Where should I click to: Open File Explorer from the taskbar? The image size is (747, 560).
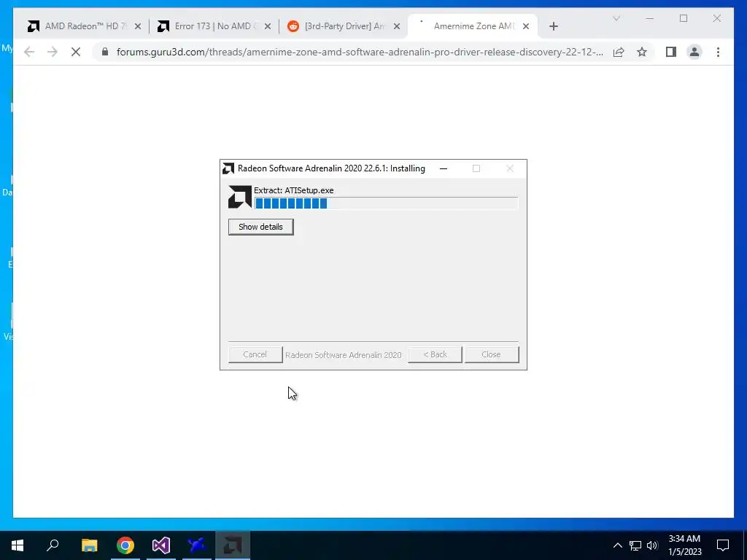(x=89, y=545)
